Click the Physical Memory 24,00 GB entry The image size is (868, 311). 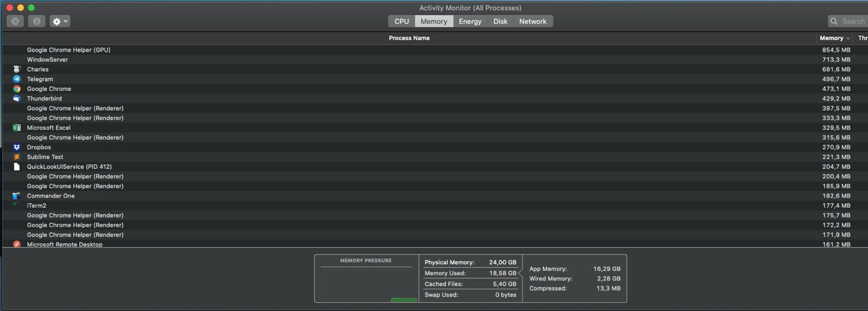[470, 262]
